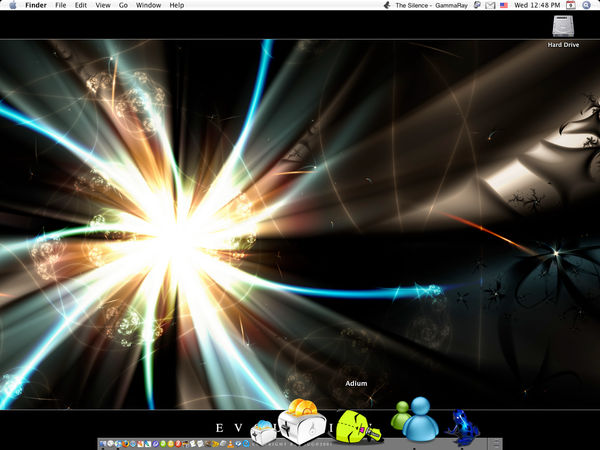This screenshot has height=450, width=600.
Task: Open Finder from the dock
Action: 103,443
